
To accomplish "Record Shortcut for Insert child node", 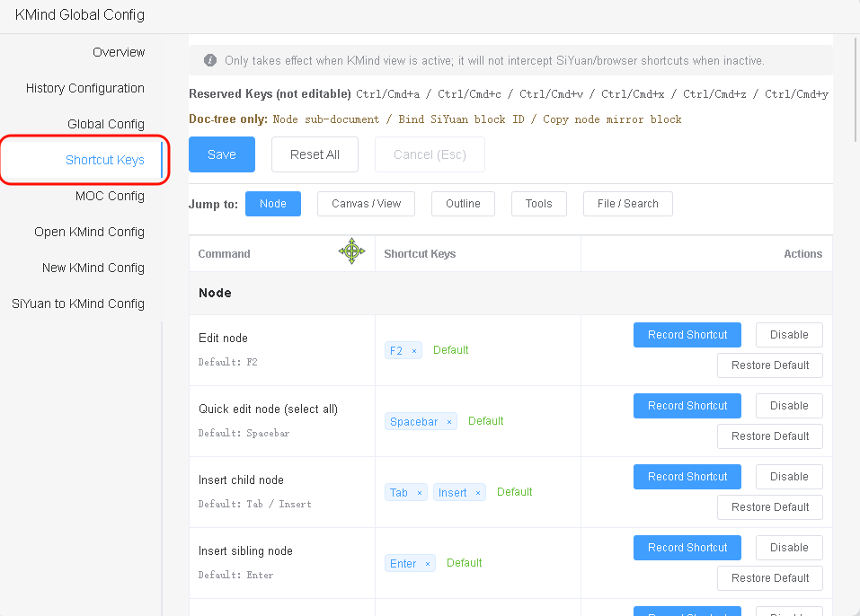I will 687,477.
